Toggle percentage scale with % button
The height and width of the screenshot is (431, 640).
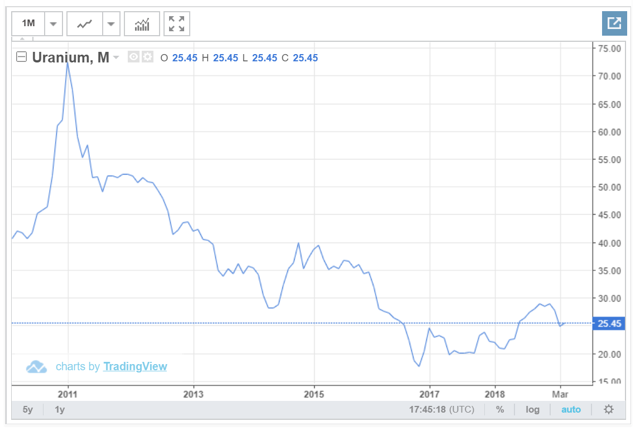(500, 409)
